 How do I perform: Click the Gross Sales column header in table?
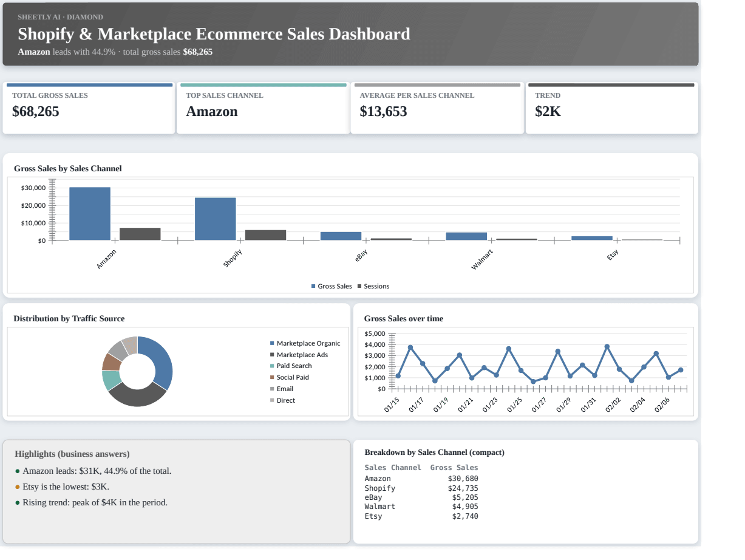click(454, 468)
